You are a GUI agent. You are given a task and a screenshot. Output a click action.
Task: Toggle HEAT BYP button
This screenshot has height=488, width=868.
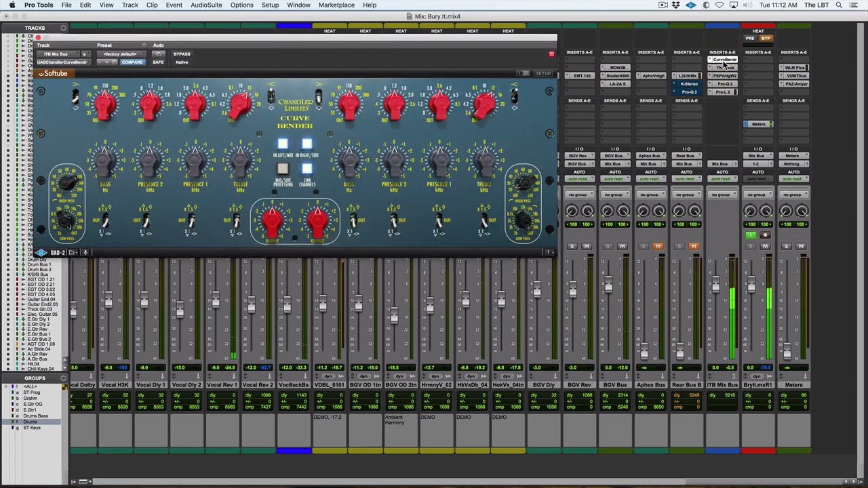[x=766, y=38]
